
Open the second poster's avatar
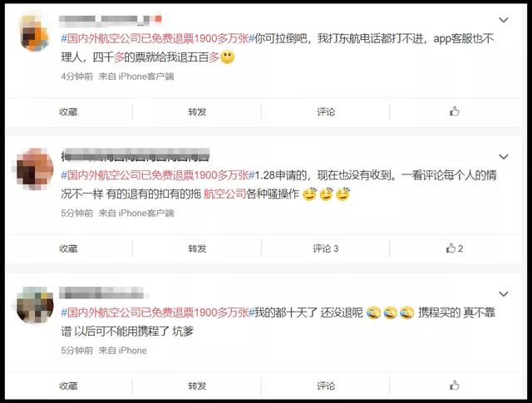click(35, 169)
